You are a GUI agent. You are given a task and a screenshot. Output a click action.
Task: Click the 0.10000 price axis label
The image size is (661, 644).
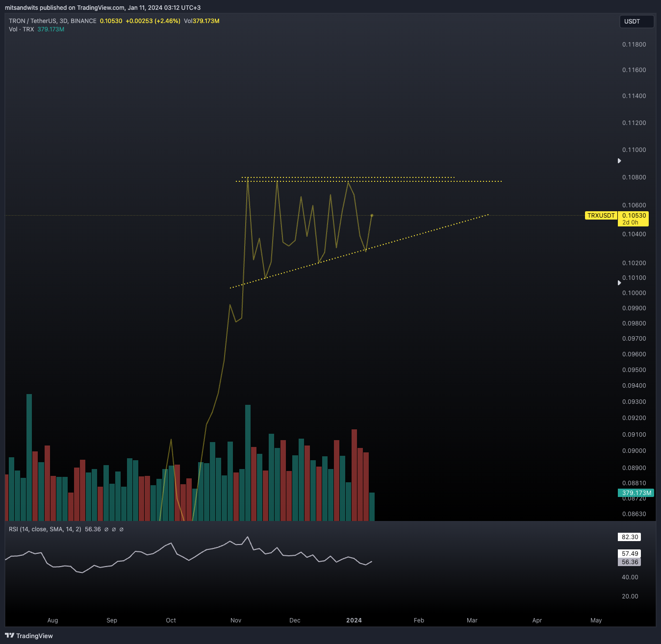[634, 293]
